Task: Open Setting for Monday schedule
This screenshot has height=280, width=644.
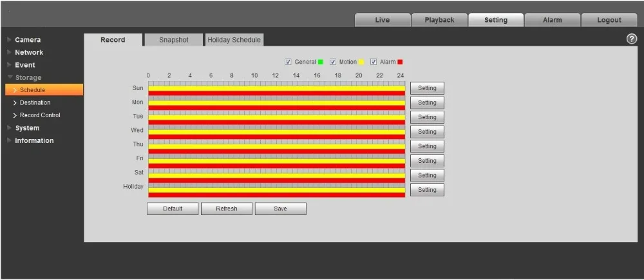Action: (427, 102)
